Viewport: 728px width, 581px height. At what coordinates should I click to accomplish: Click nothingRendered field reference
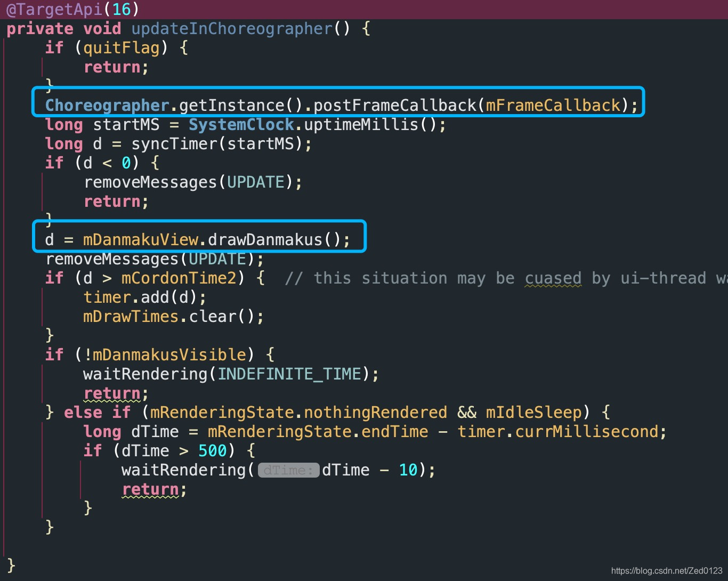(376, 413)
